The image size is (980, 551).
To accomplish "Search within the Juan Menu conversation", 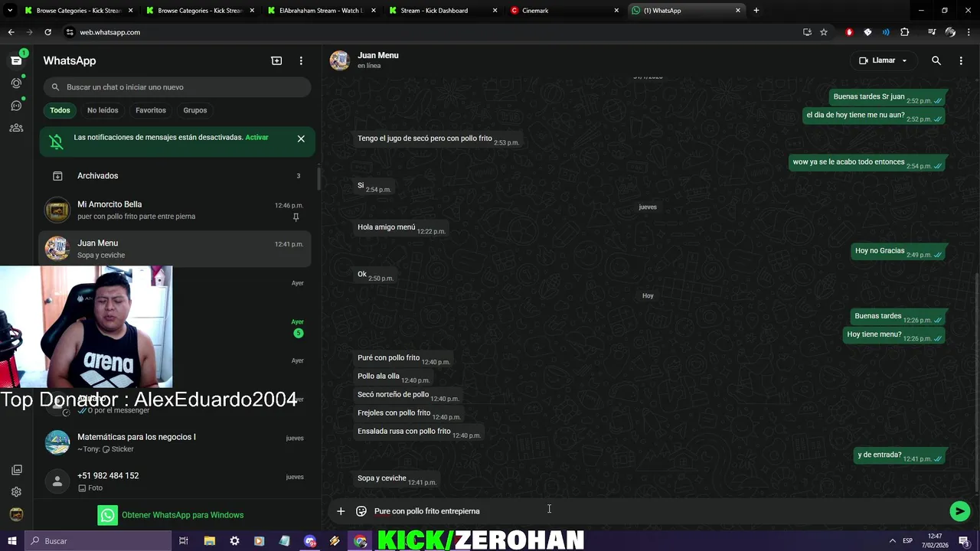I will (936, 60).
